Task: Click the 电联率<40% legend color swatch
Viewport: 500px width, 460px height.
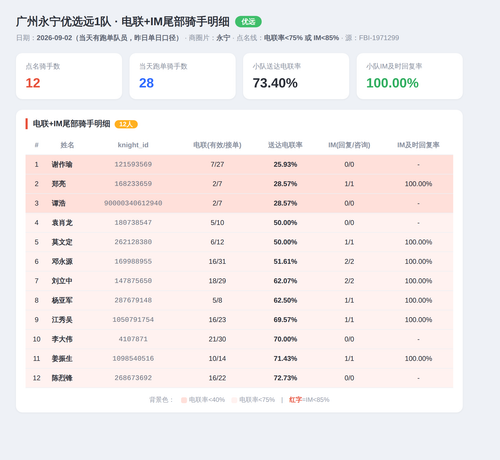Action: [184, 400]
